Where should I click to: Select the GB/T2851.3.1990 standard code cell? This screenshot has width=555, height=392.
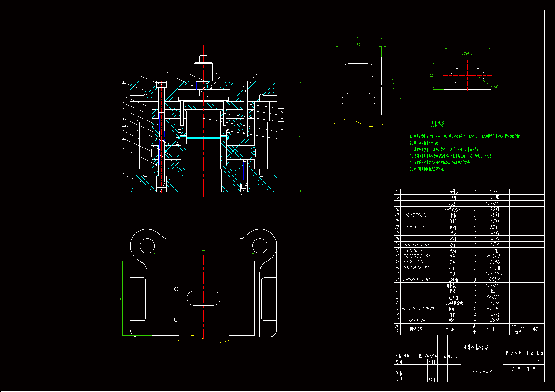click(417, 309)
